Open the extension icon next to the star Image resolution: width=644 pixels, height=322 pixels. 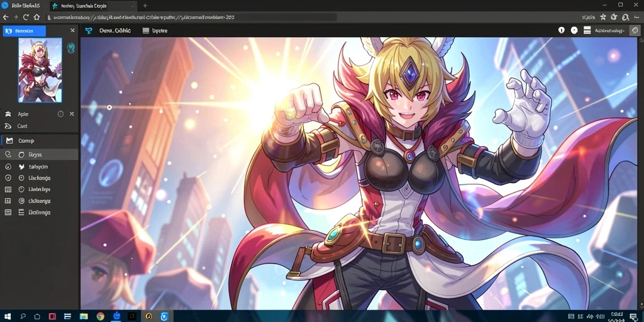click(614, 17)
